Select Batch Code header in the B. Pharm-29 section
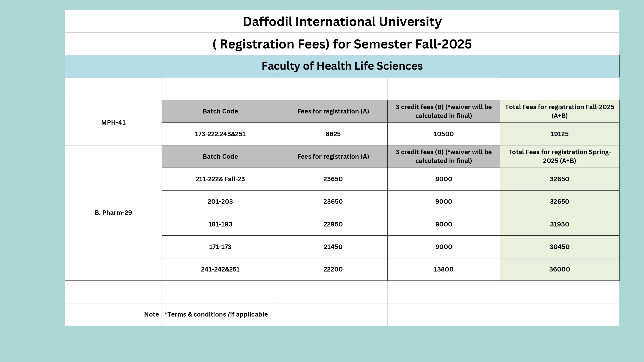The height and width of the screenshot is (362, 644). coord(220,156)
